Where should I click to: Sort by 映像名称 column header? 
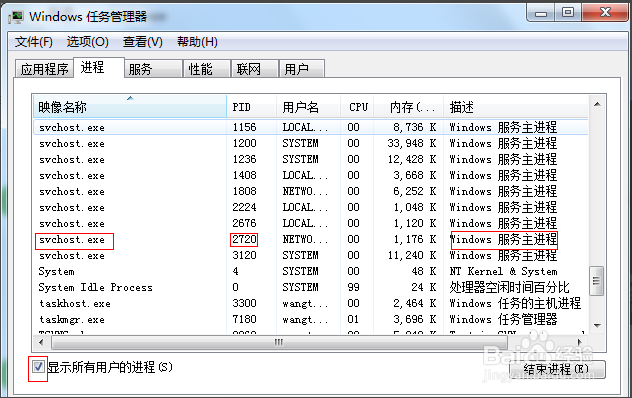point(130,107)
